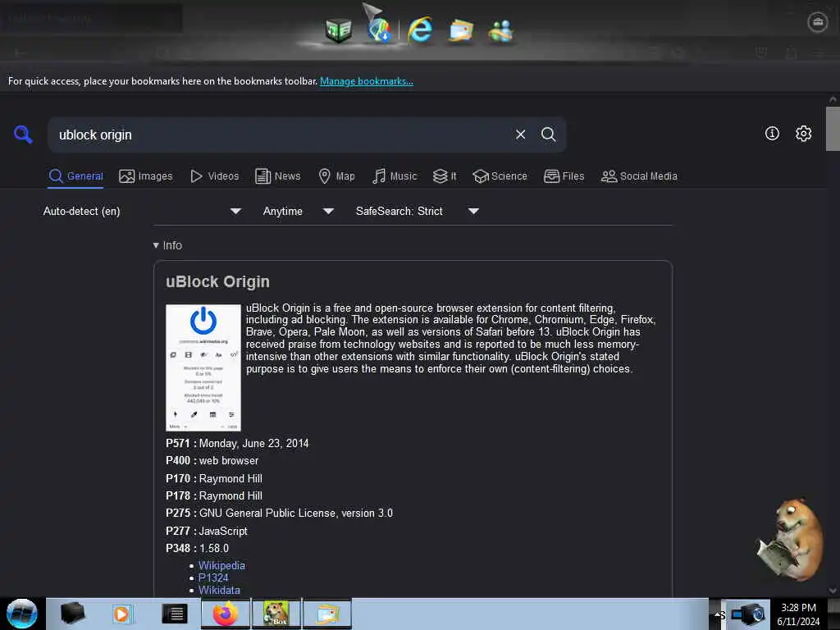Click the P275 GNU General Public License row
840x630 pixels.
[279, 514]
